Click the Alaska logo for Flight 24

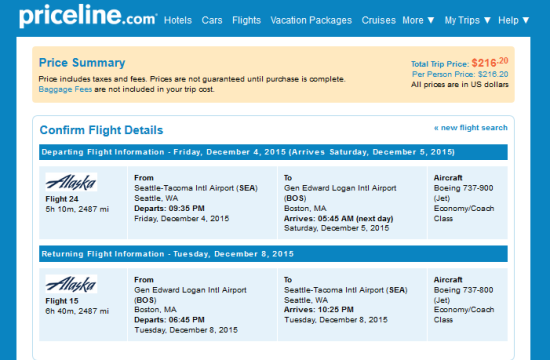tap(71, 182)
